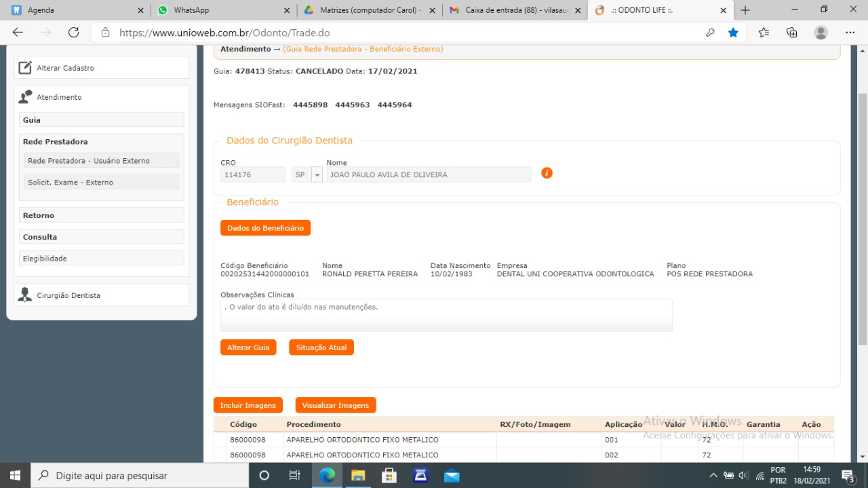
Task: Click the Situação Atual button
Action: click(x=321, y=347)
